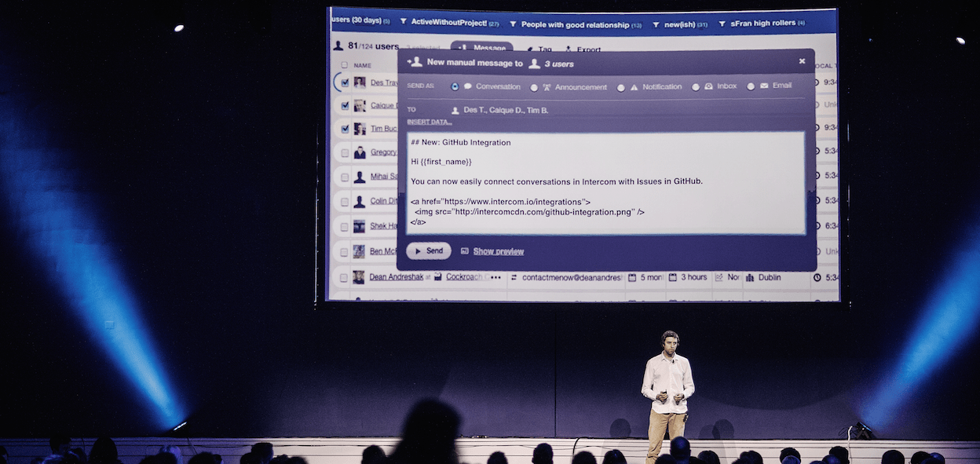Screen dimensions: 980x464
Task: Expand the ellipsis next to Cockroach company
Action: click(x=495, y=277)
